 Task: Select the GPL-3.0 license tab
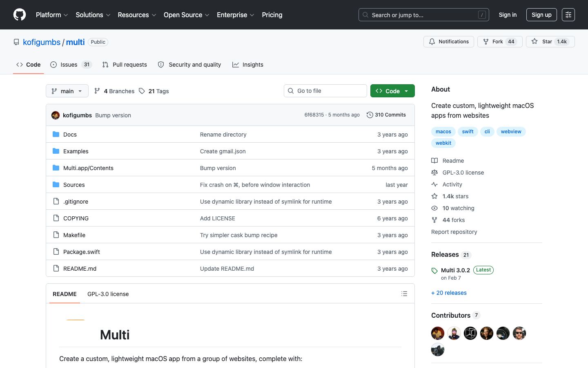108,294
